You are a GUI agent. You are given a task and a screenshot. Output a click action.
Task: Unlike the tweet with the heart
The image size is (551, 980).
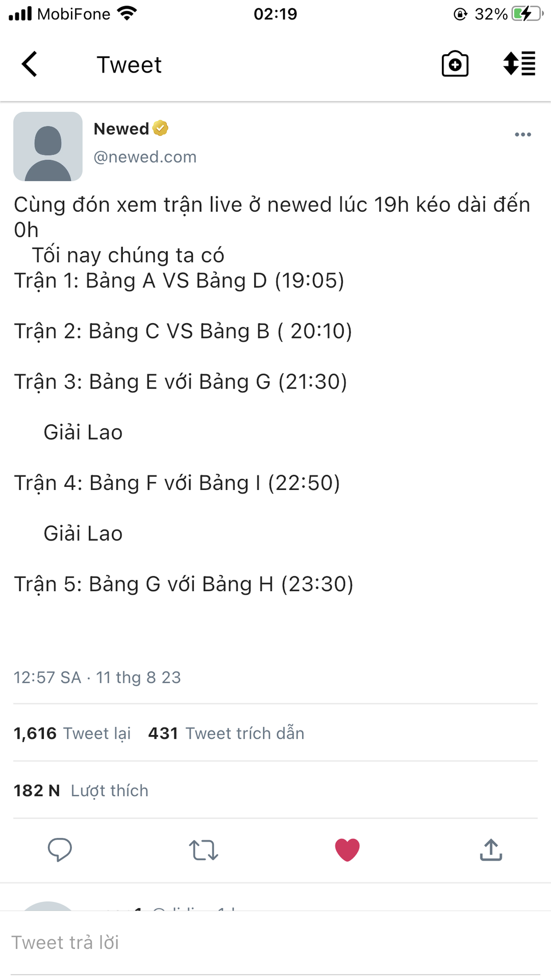[x=347, y=850]
